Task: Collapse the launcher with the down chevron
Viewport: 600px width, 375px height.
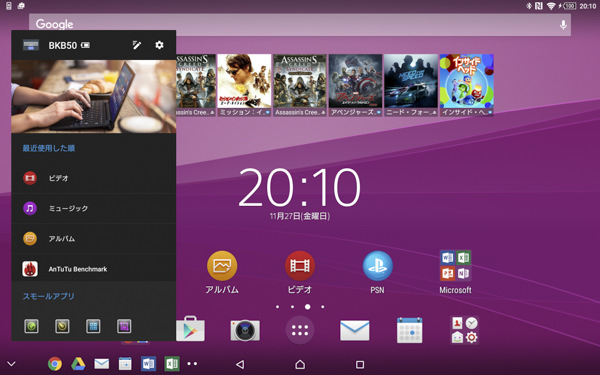Action: (11, 364)
